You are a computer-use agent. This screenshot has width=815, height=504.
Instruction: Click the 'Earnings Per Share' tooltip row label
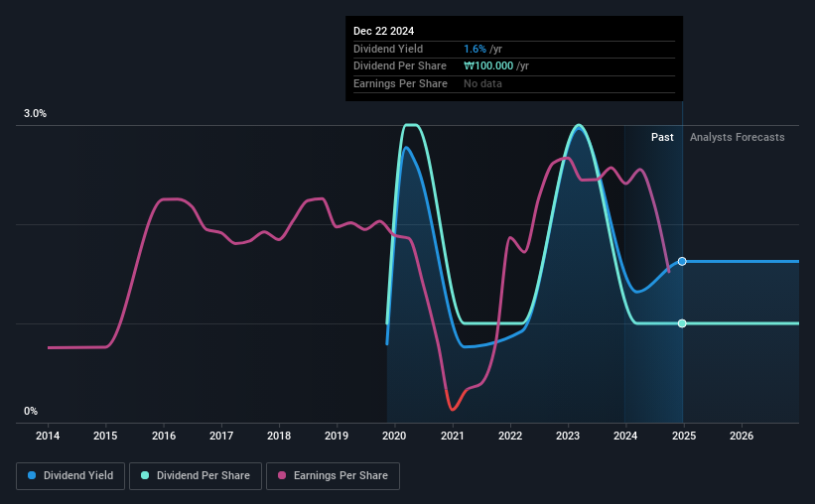400,83
